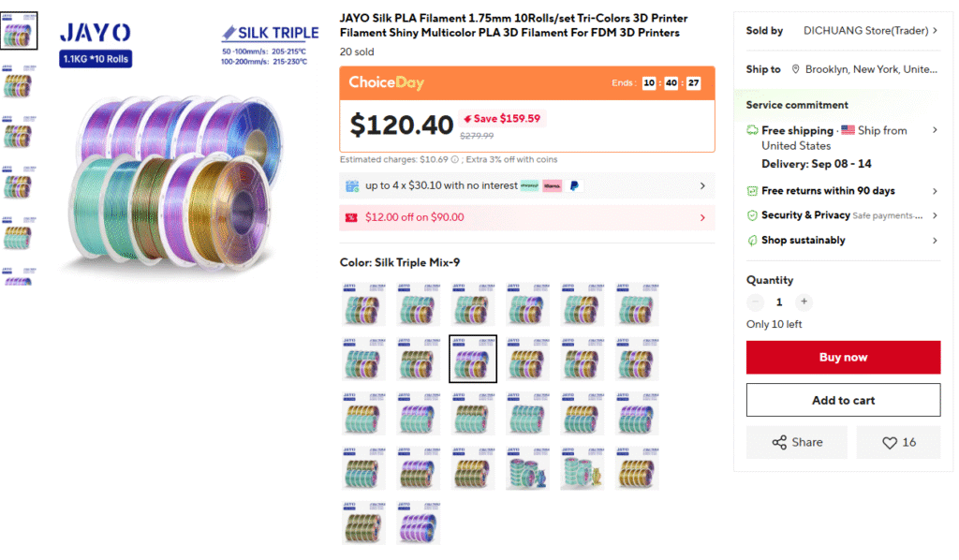Open installment payment options chevron
This screenshot has width=959, height=560.
702,185
